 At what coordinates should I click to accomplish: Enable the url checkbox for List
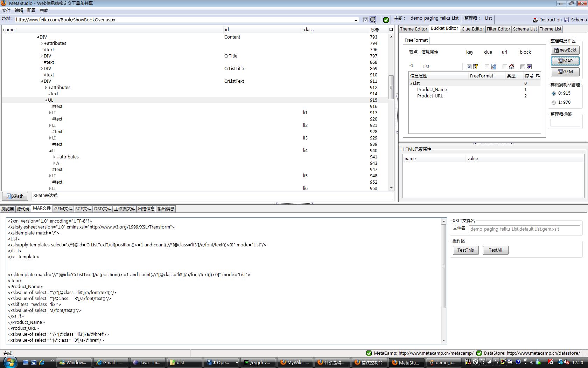505,67
